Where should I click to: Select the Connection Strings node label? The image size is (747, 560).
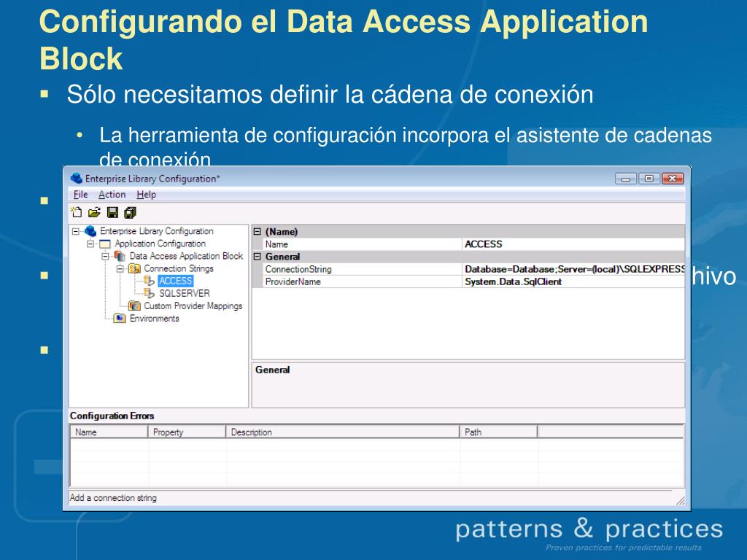179,268
